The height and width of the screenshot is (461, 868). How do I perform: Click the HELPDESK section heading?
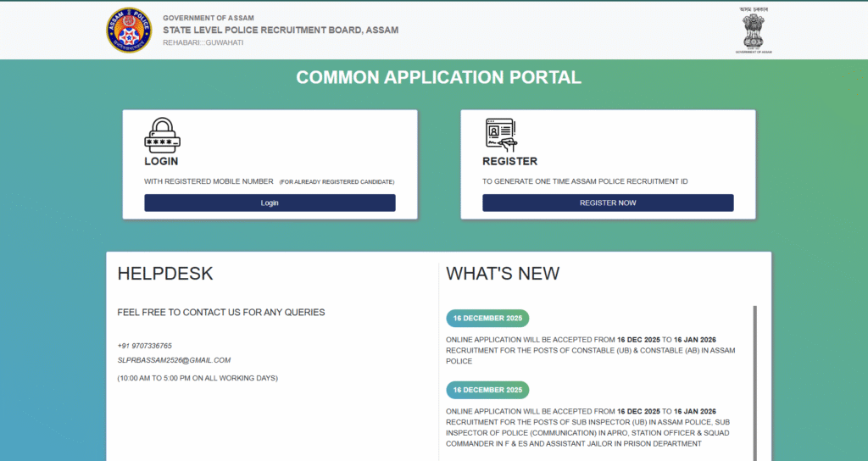coord(165,274)
